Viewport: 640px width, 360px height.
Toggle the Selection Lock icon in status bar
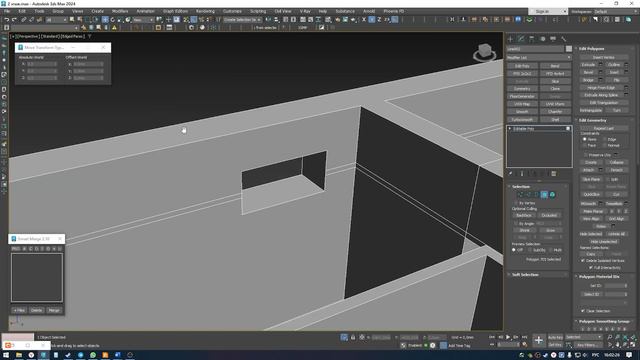[x=353, y=338]
